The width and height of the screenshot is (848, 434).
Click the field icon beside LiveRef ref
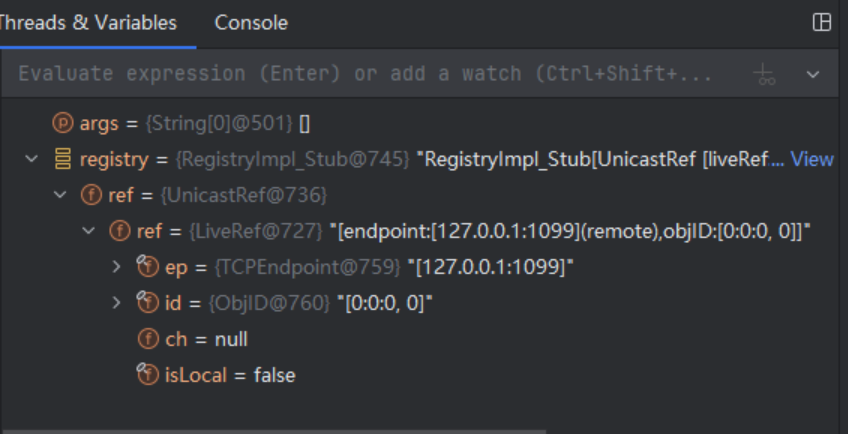point(120,231)
